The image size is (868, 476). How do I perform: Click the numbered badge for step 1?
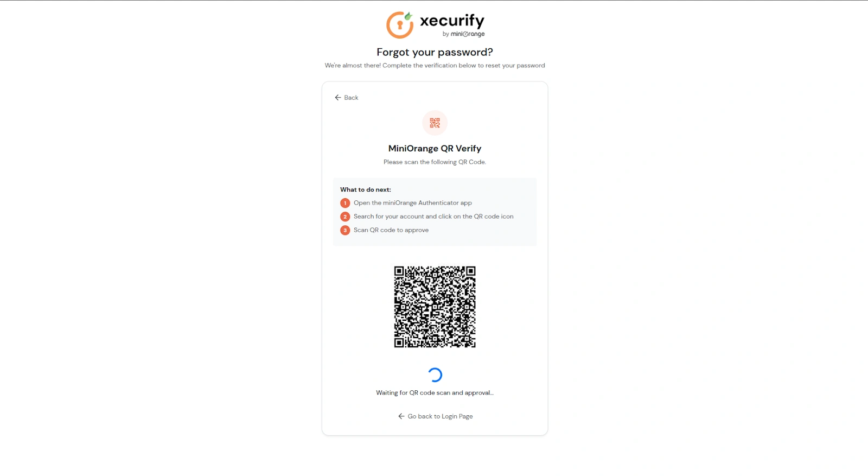(345, 203)
